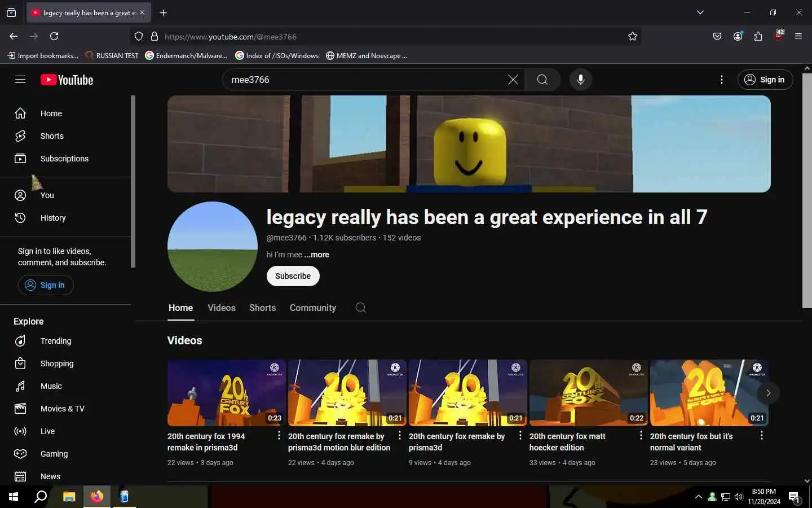
Task: Open History in the sidebar
Action: [x=65, y=218]
